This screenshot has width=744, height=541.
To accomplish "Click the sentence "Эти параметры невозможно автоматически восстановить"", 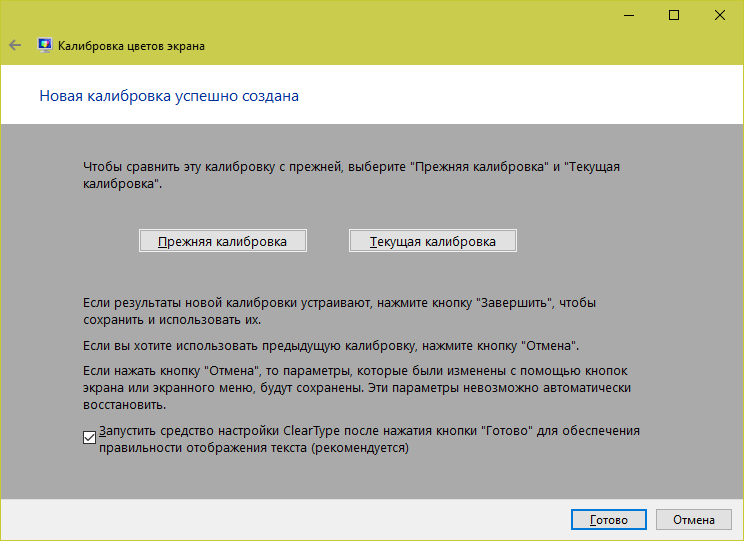I will pyautogui.click(x=500, y=388).
